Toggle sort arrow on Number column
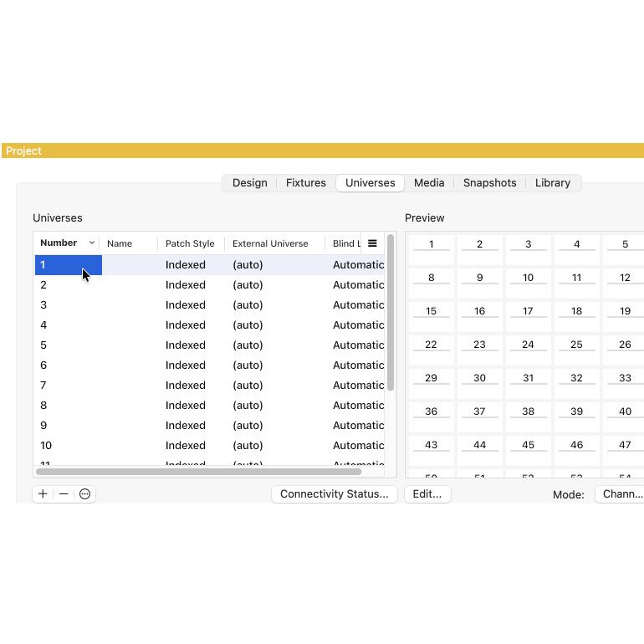The image size is (644, 644). coord(92,243)
